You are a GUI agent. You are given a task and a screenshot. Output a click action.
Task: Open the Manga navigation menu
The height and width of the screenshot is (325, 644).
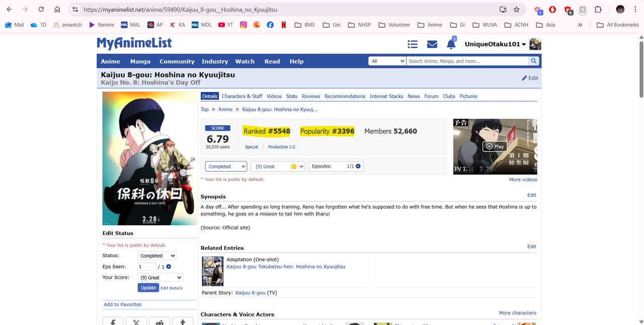(x=140, y=61)
